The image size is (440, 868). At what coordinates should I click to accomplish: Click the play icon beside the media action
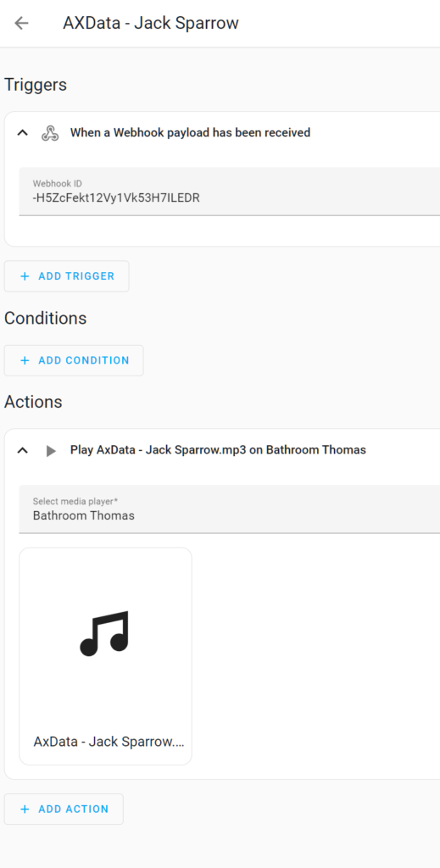click(51, 451)
